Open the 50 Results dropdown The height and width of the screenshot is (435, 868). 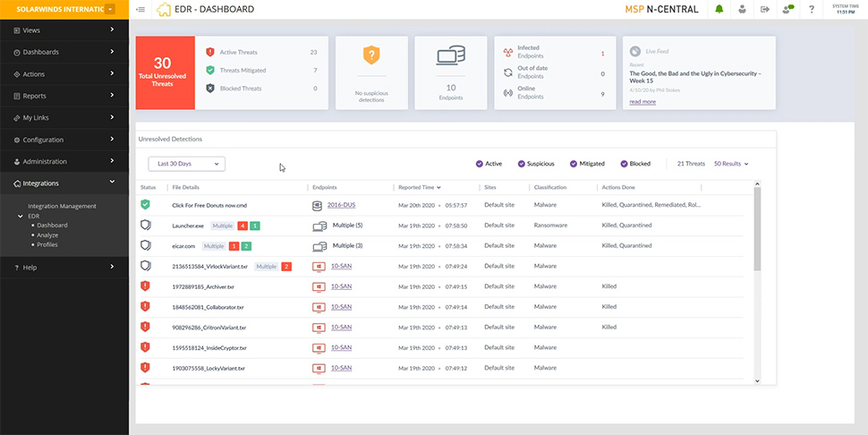coord(731,164)
